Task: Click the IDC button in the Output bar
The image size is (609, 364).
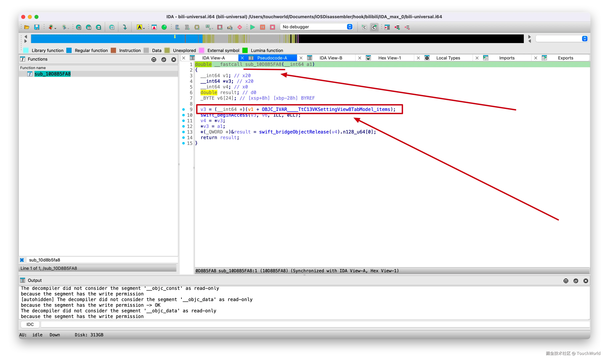Action: (x=30, y=324)
